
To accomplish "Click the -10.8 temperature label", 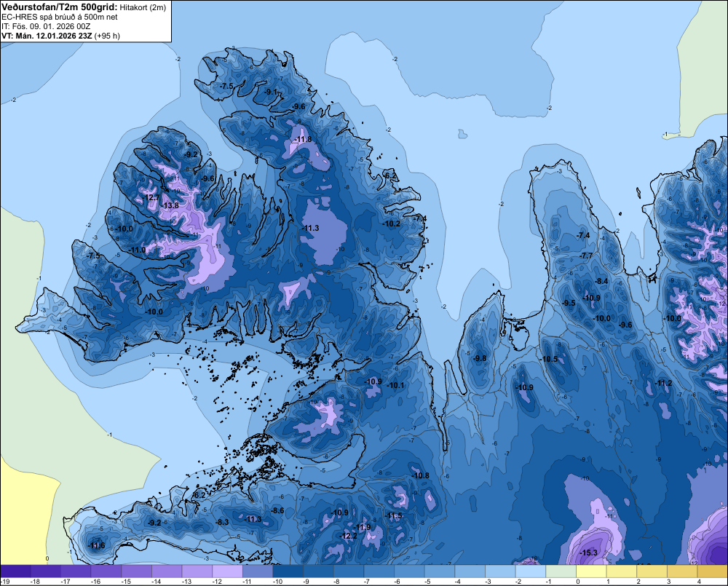I will click(x=421, y=475).
